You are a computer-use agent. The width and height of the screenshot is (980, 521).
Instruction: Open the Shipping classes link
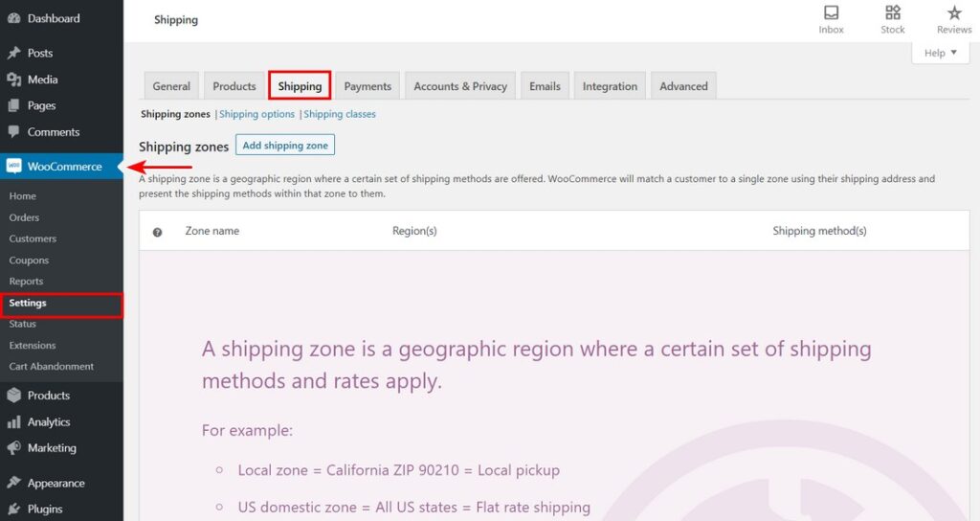tap(340, 114)
